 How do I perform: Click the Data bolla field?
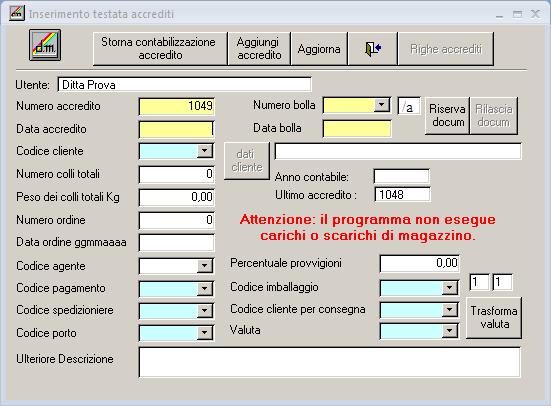point(357,128)
